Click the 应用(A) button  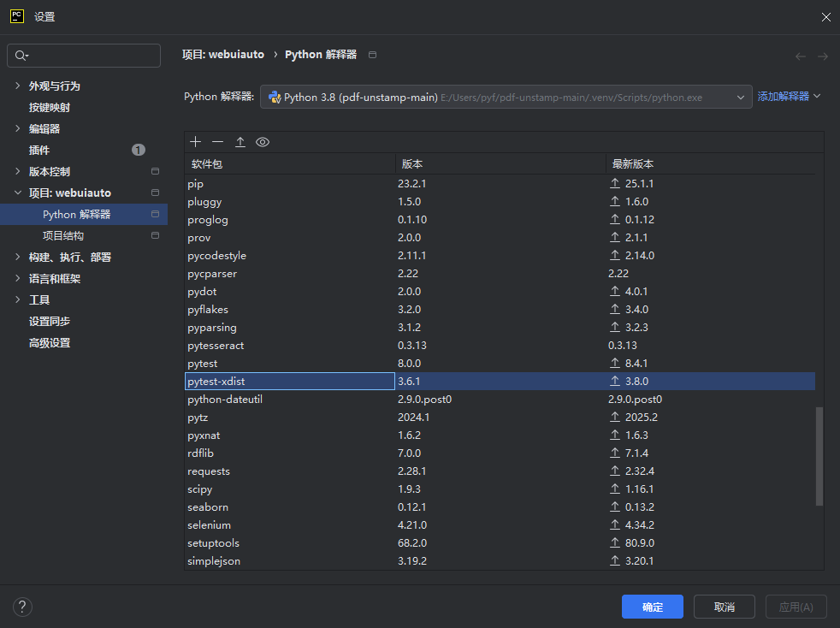[796, 607]
